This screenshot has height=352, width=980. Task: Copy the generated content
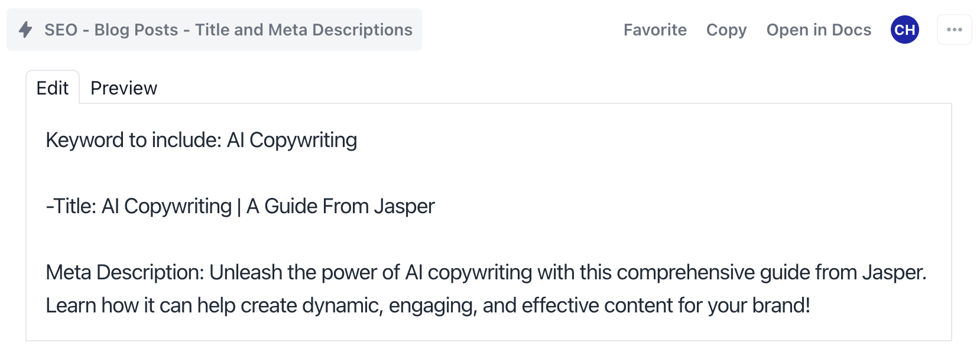726,30
